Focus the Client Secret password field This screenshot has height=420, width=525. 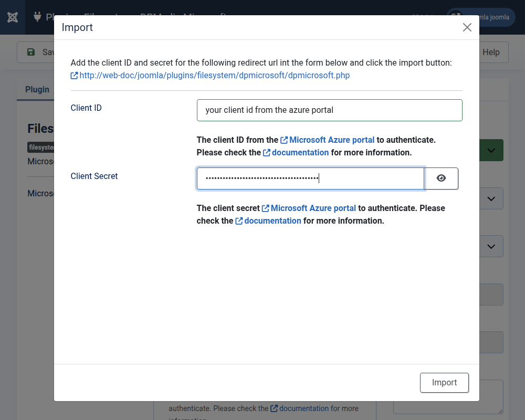[x=310, y=178]
